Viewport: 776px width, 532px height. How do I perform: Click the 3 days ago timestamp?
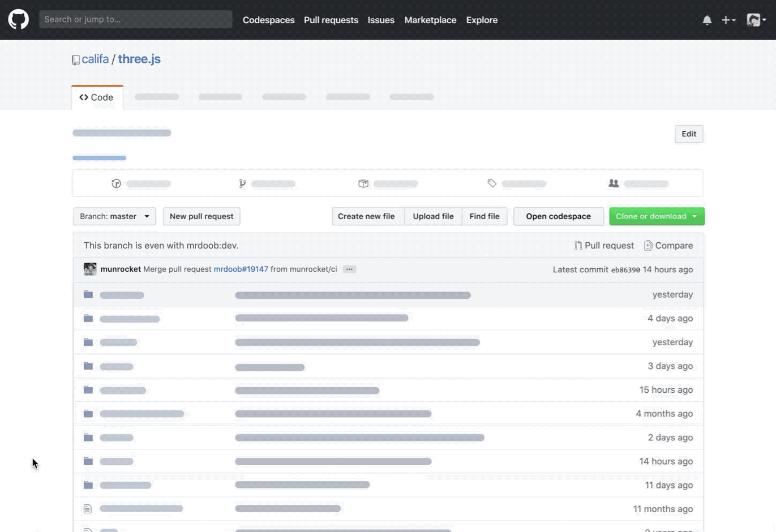pyautogui.click(x=670, y=366)
